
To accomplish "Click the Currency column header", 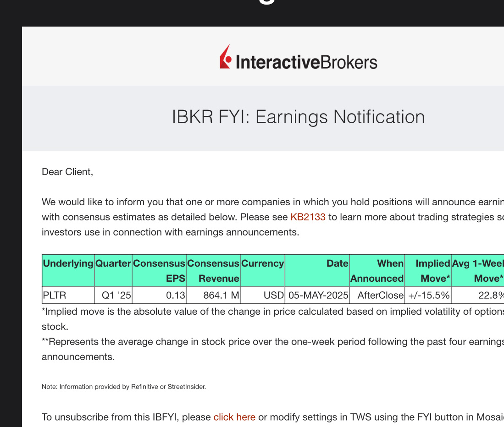I will (x=263, y=271).
